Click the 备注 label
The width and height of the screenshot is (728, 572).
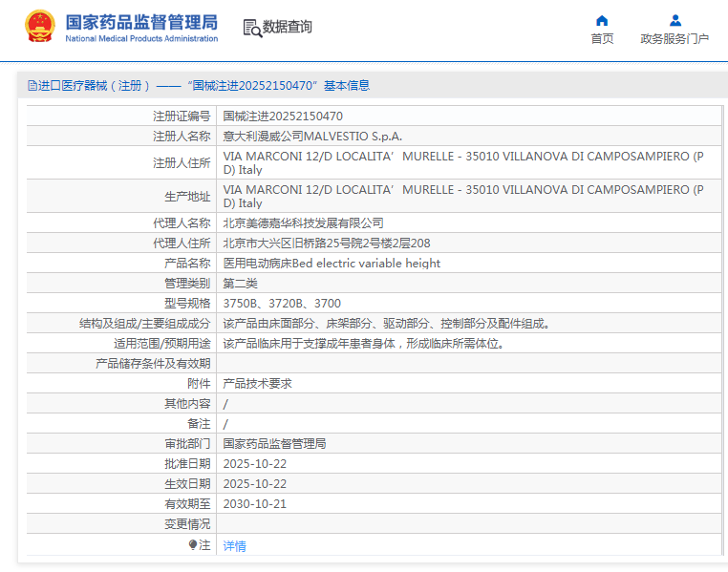[199, 424]
